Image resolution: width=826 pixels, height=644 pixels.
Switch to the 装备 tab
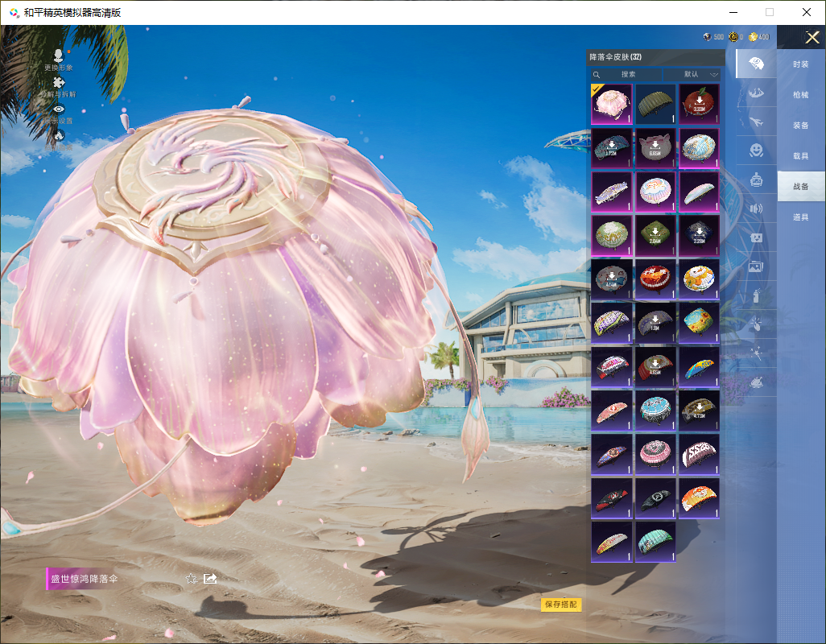click(801, 126)
